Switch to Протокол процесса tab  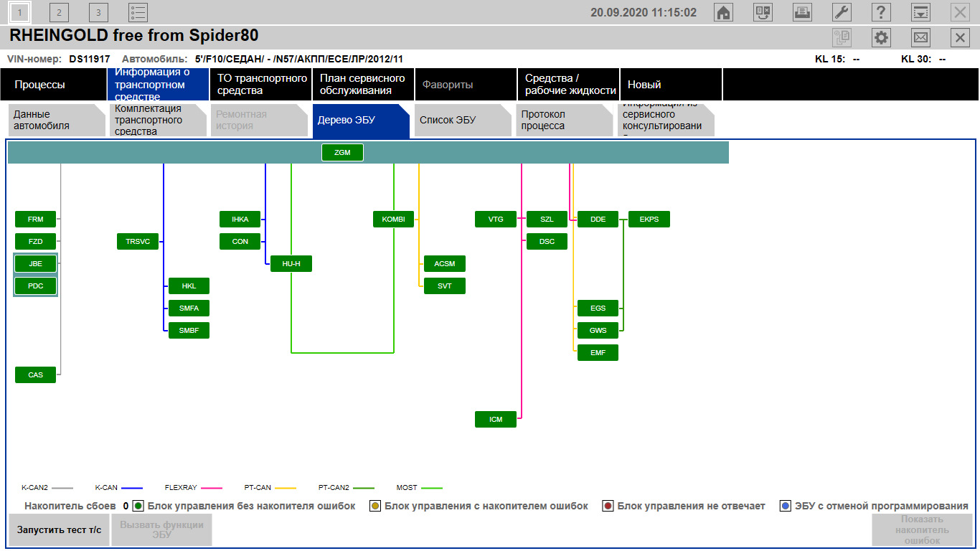point(564,120)
